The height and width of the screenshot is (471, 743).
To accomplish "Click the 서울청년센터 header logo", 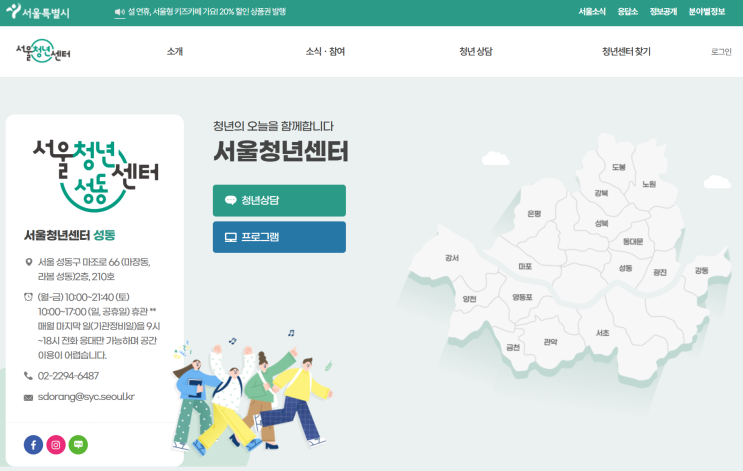I will pyautogui.click(x=43, y=51).
